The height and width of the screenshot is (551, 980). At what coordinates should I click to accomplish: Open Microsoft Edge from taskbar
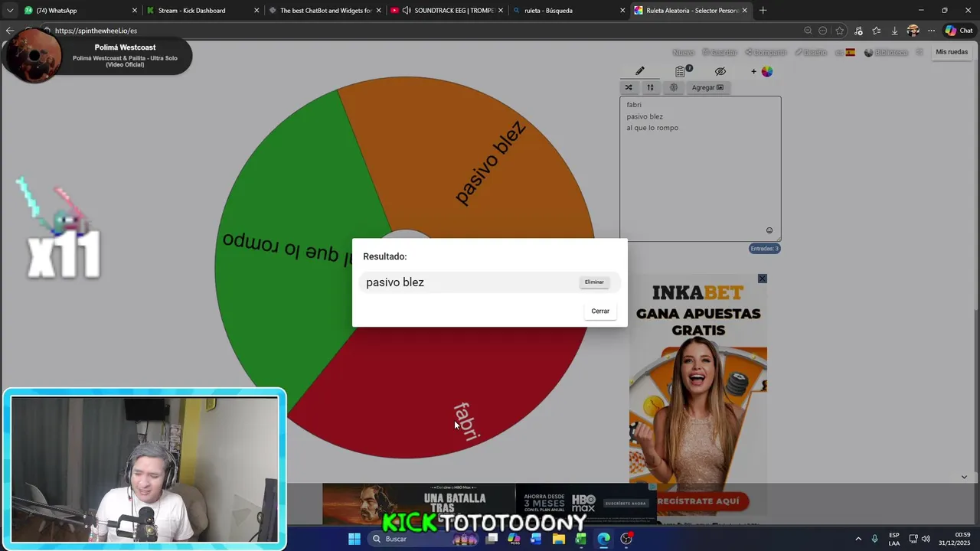pos(604,539)
